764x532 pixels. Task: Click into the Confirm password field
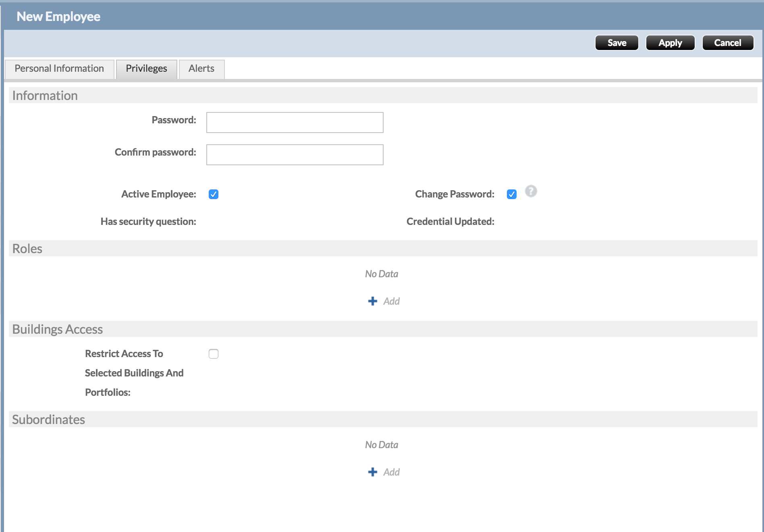pyautogui.click(x=295, y=155)
